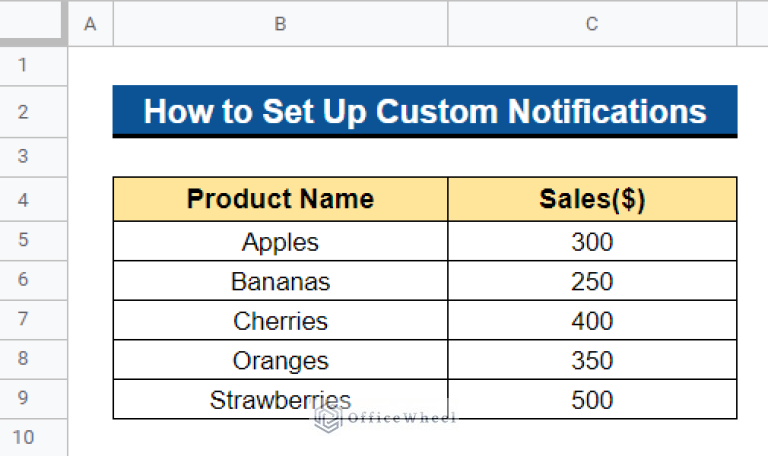Select the Oranges cell
Image resolution: width=768 pixels, height=456 pixels.
point(280,360)
